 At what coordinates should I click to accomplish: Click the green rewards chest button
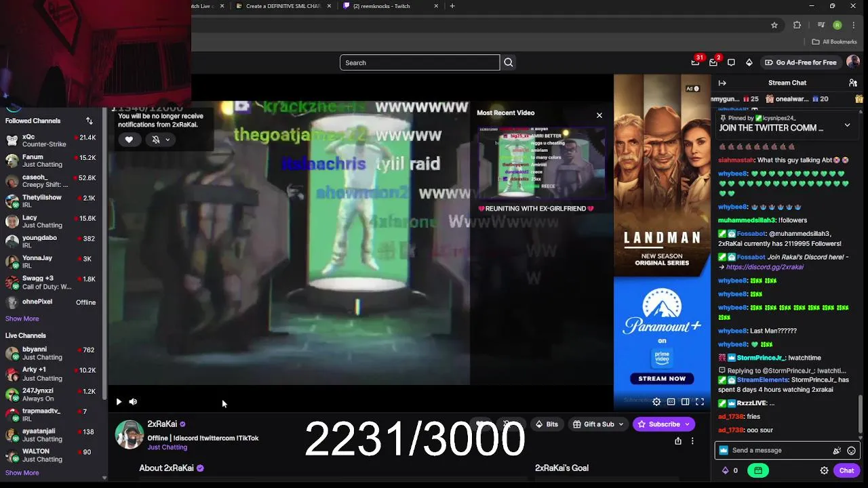click(x=757, y=470)
